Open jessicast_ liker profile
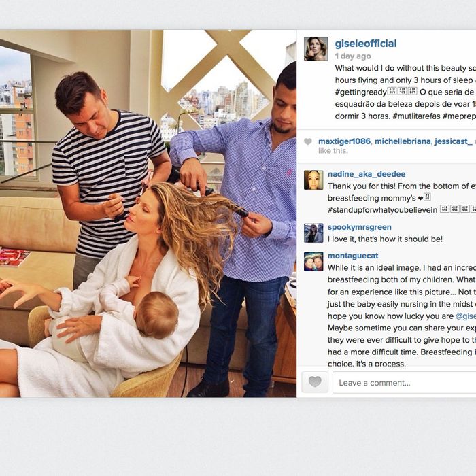476x476 pixels. coord(454,141)
